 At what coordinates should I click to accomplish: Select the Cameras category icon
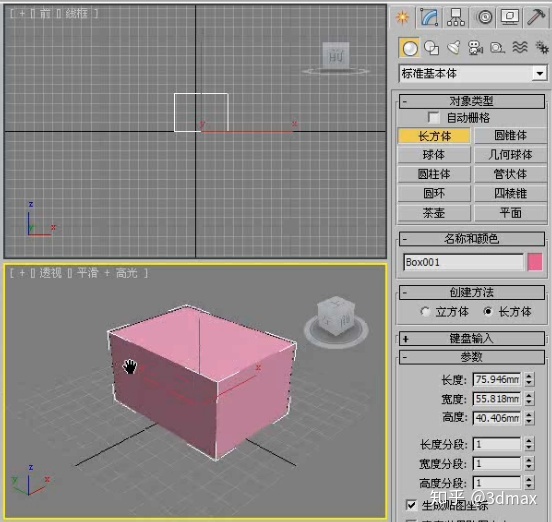pyautogui.click(x=475, y=48)
